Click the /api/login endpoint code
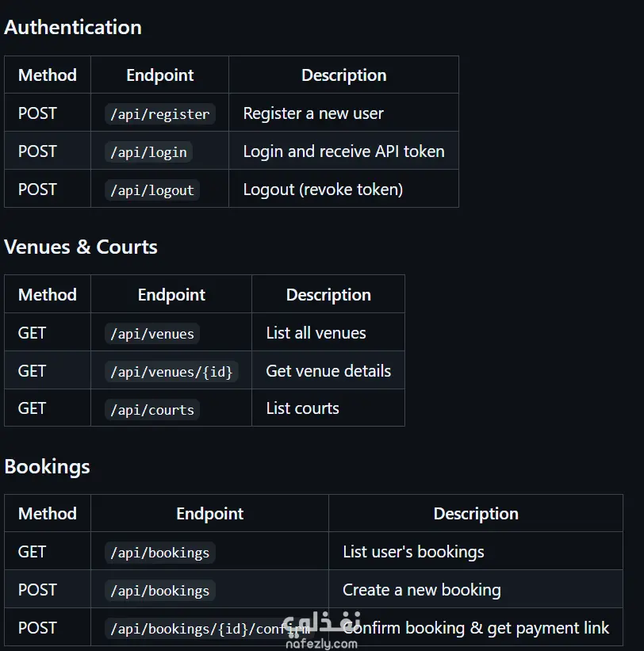Viewport: 644px width, 651px height. tap(148, 151)
